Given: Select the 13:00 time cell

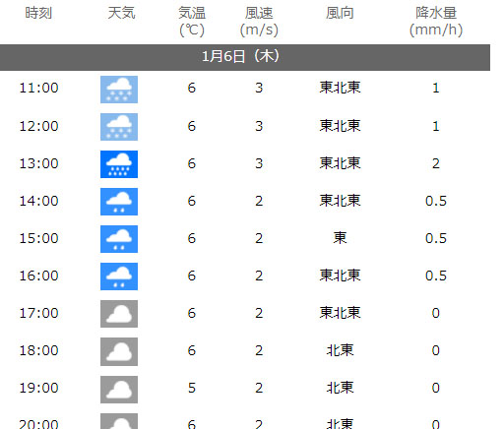Looking at the screenshot, I should 38,163.
